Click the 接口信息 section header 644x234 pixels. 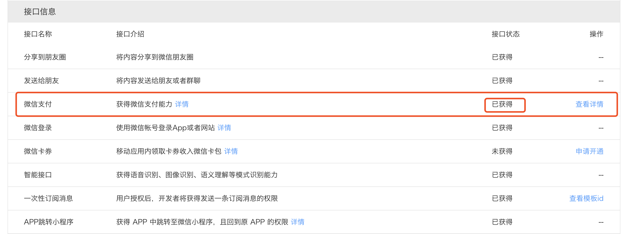click(x=39, y=12)
